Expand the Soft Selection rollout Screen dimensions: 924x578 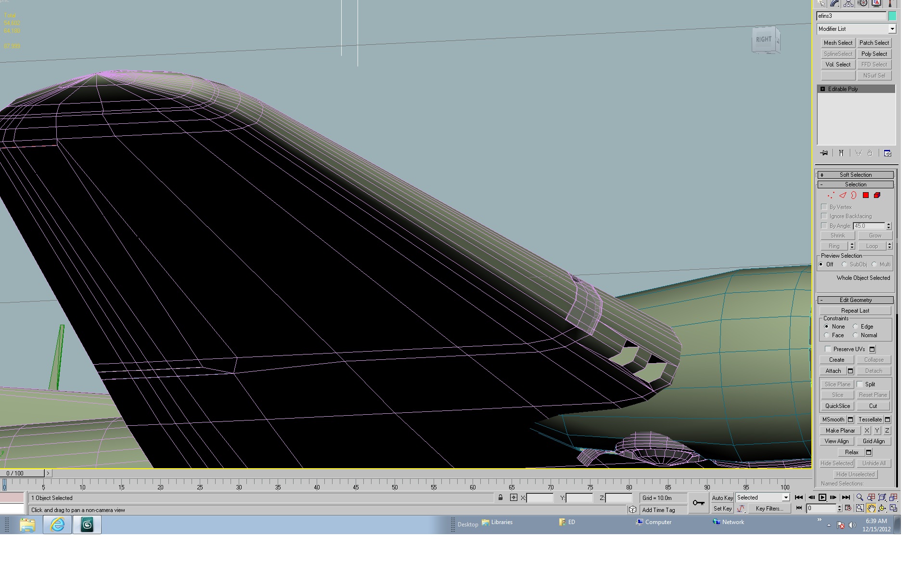point(856,175)
